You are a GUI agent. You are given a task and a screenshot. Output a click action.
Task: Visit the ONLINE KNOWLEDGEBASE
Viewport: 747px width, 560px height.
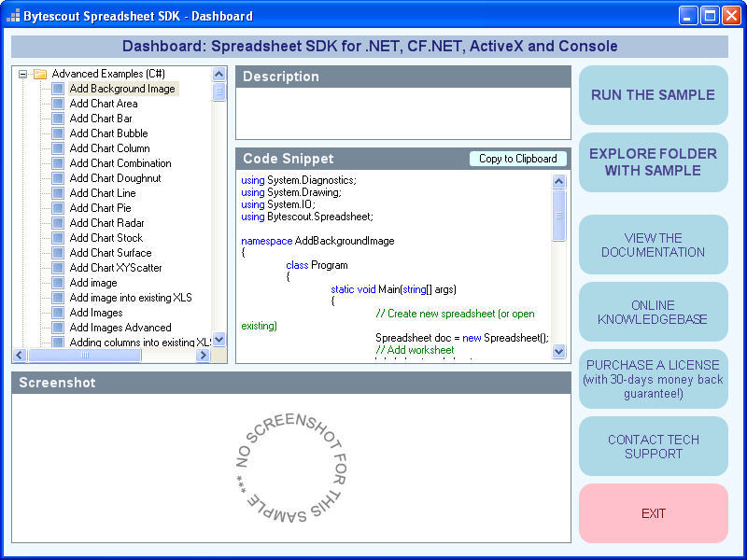[x=653, y=312]
